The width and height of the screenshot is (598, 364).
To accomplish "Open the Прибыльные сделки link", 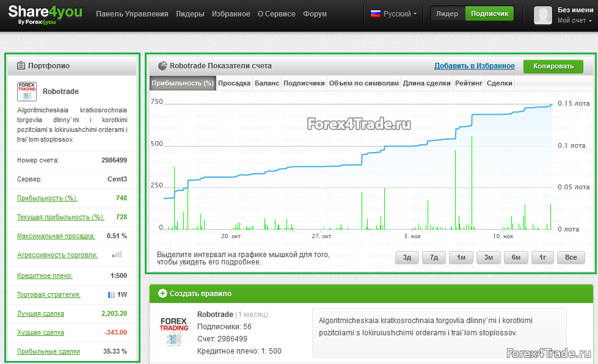I will [x=48, y=351].
